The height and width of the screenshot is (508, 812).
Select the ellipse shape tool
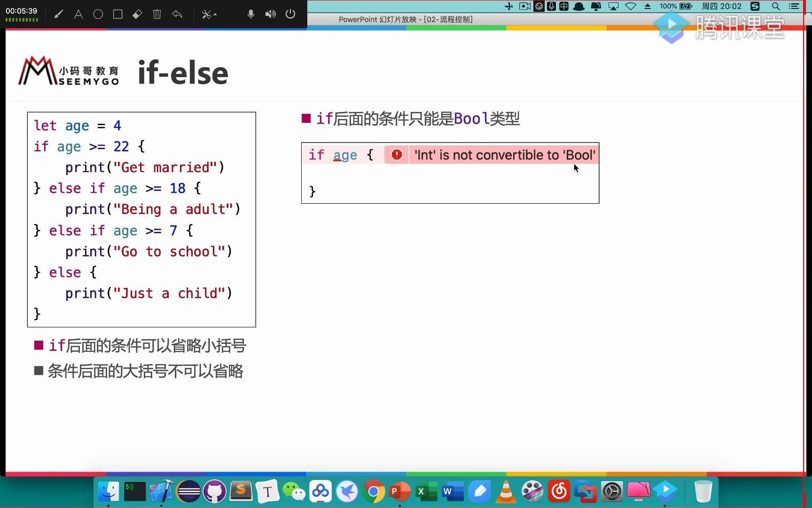(98, 14)
